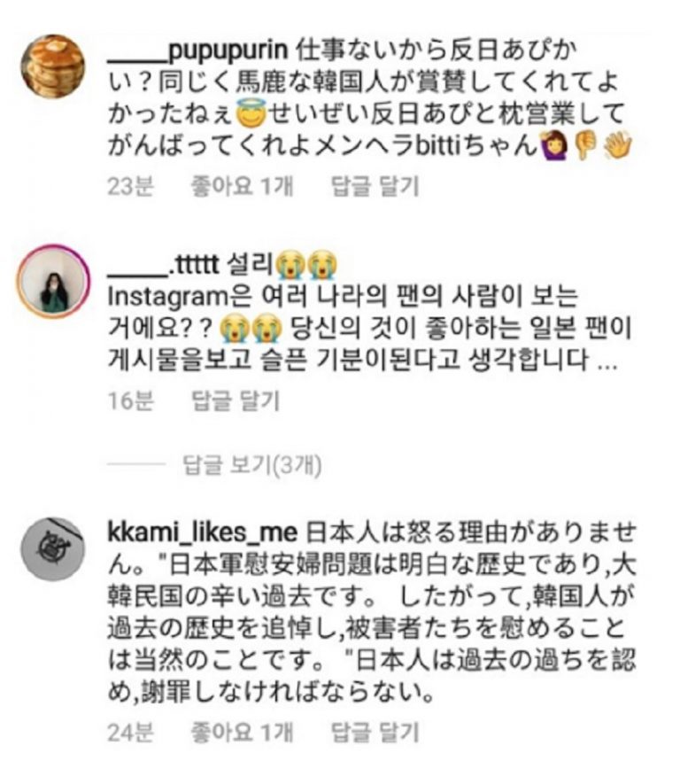Expand the 답글 보기(3개) replies
Viewport: 680px width, 784px height.
click(251, 465)
